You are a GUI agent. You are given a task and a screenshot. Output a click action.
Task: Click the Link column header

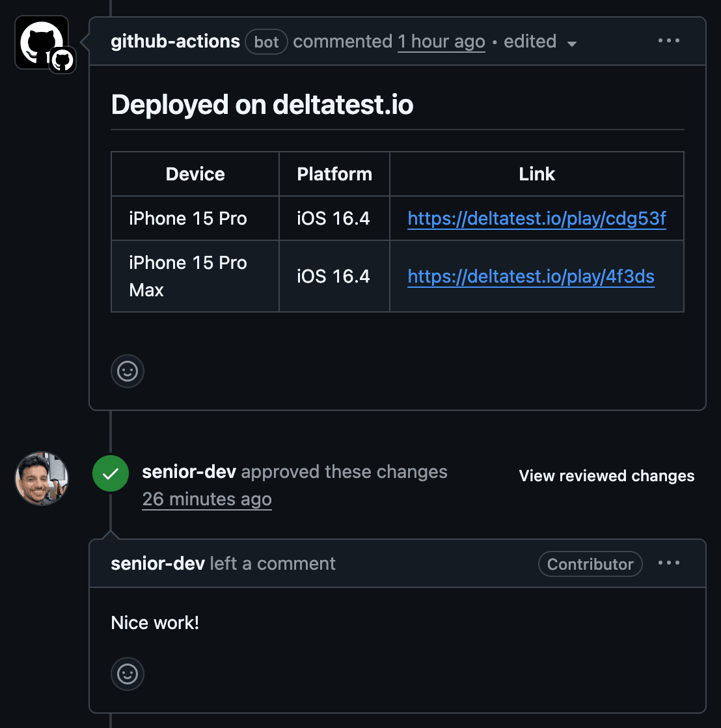click(537, 174)
